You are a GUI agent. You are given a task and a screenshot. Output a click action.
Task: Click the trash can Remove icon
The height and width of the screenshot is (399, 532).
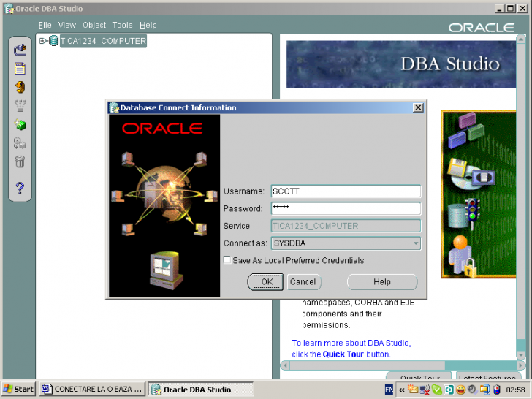point(20,162)
